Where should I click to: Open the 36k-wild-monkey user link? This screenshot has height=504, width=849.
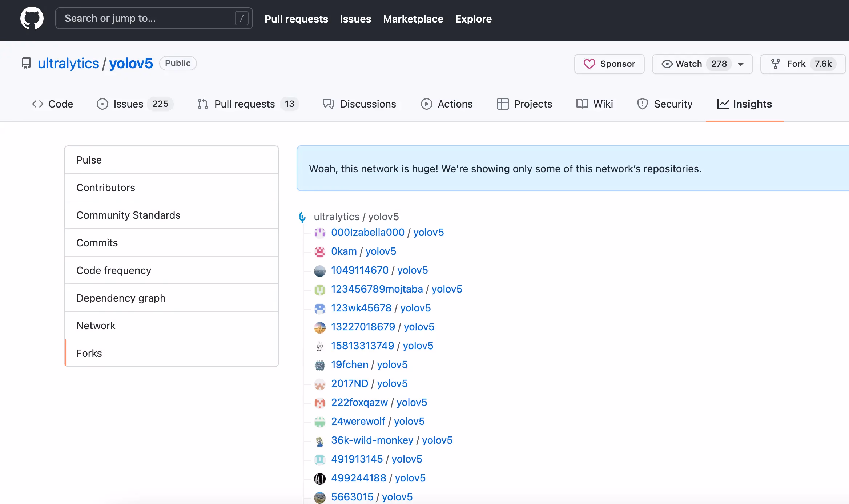372,440
